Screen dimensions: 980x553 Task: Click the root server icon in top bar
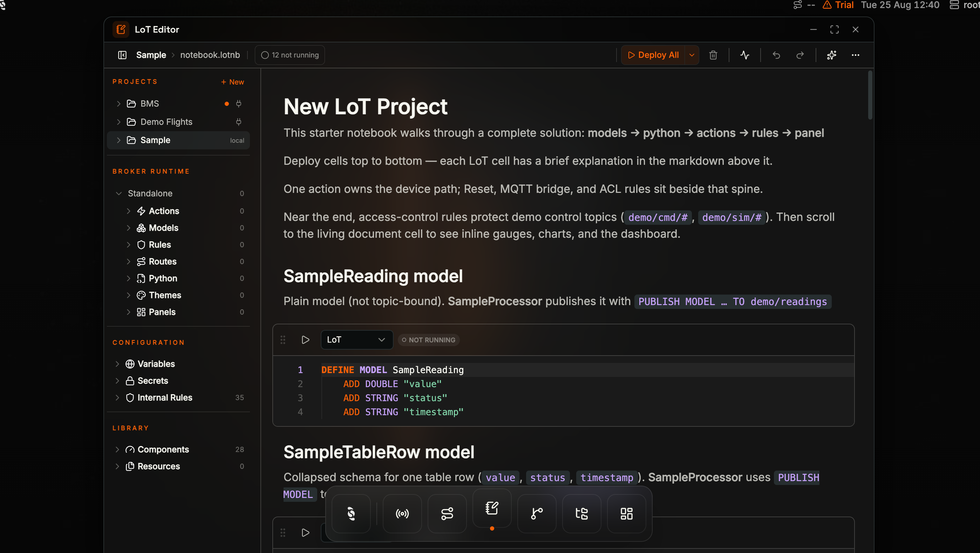[x=954, y=5]
